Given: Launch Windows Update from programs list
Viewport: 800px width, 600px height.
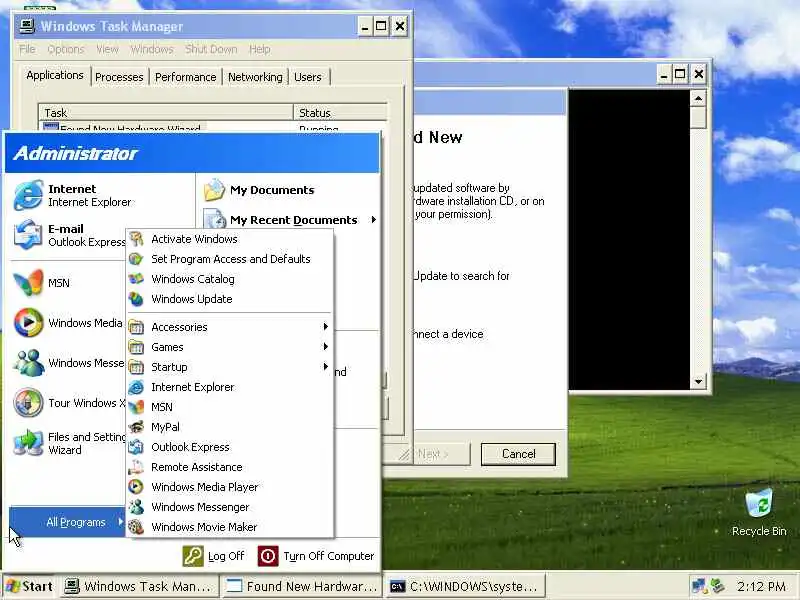Looking at the screenshot, I should pos(230,299).
